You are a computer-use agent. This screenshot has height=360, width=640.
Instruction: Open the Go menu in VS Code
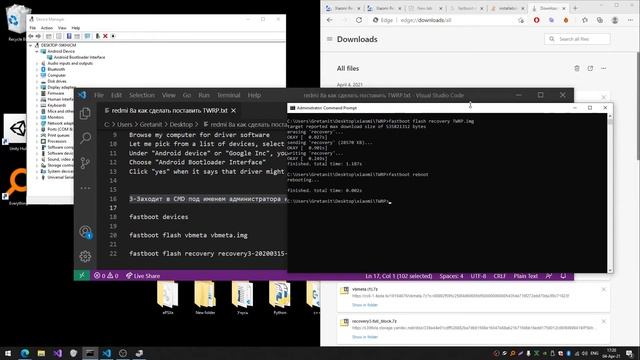tap(187, 95)
